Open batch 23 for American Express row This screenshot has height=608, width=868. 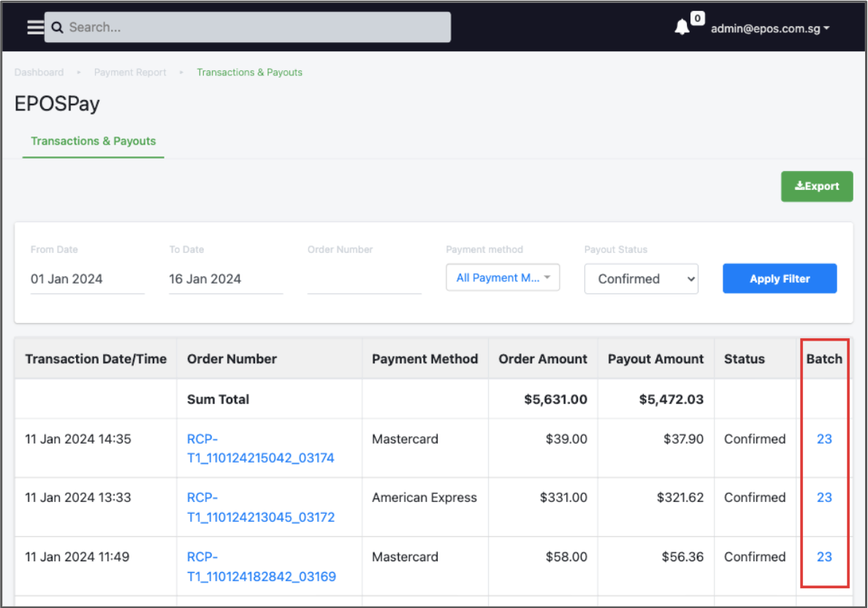(x=824, y=498)
